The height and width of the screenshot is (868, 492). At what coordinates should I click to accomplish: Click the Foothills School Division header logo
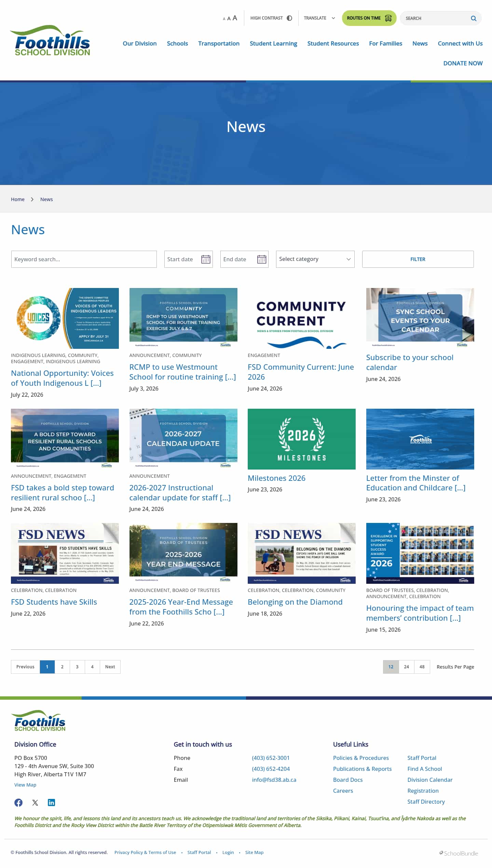coord(50,40)
